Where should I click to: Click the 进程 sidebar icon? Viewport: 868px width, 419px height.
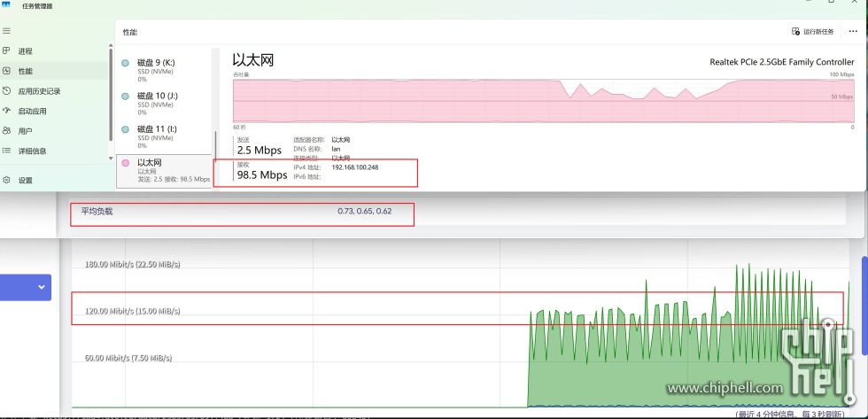[x=7, y=50]
